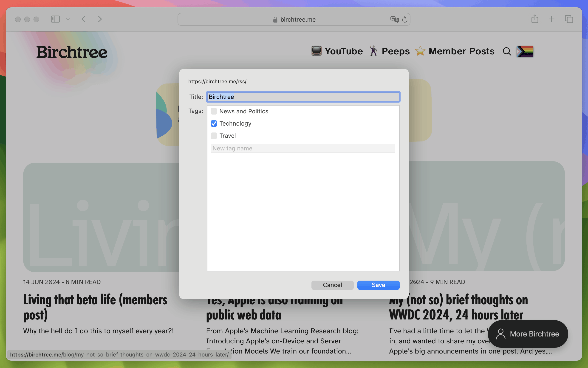
Task: Click the birchtree.me address bar
Action: coord(294,19)
